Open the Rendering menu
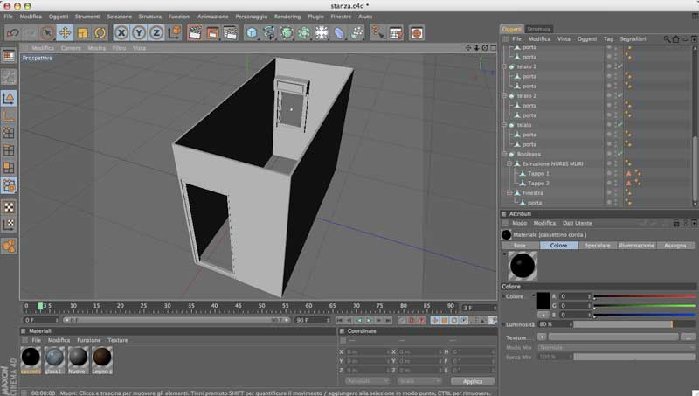Viewport: 699px width, 396px height. coord(287,16)
